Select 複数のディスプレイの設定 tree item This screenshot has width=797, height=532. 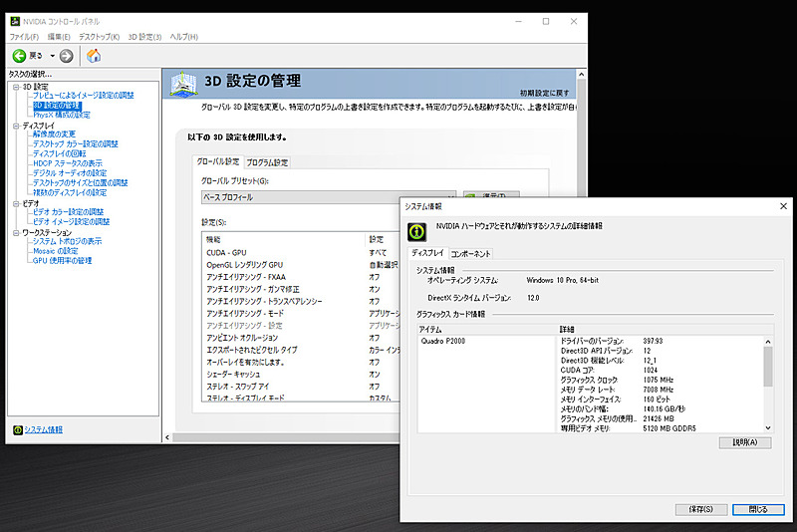tap(70, 192)
